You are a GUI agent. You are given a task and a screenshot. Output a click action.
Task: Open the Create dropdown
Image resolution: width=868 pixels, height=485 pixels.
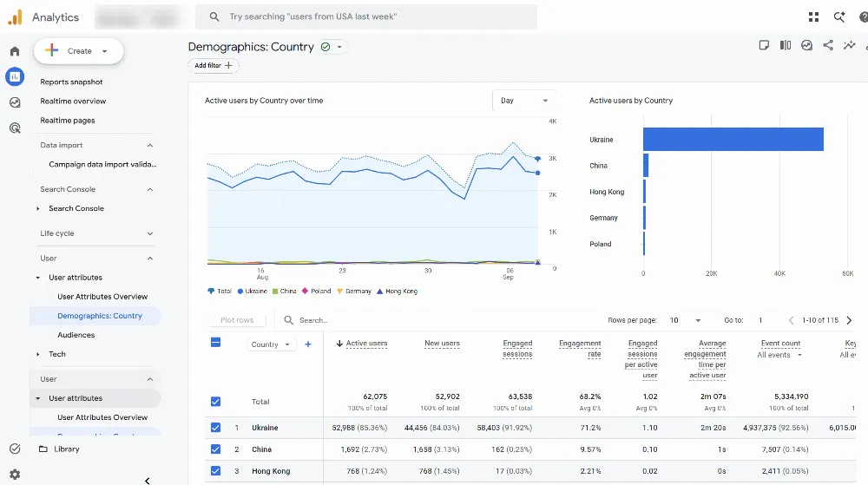coord(79,51)
